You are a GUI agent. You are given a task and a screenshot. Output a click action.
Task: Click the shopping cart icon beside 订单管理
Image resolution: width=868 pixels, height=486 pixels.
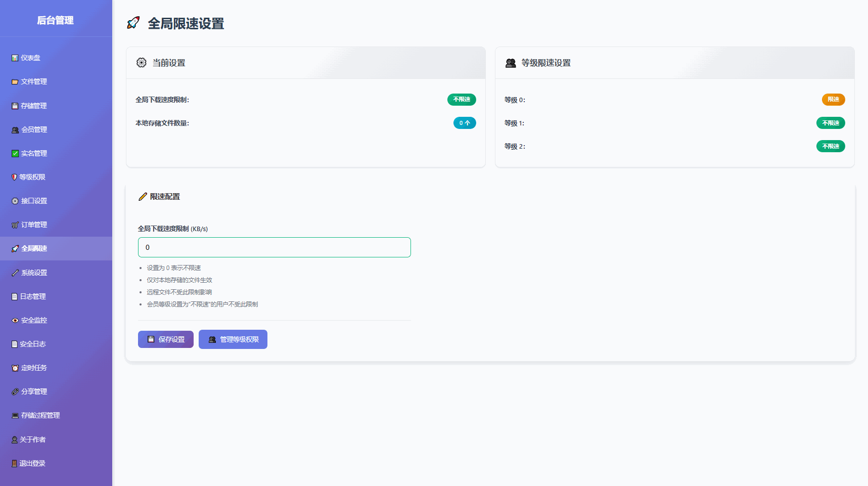(x=15, y=225)
